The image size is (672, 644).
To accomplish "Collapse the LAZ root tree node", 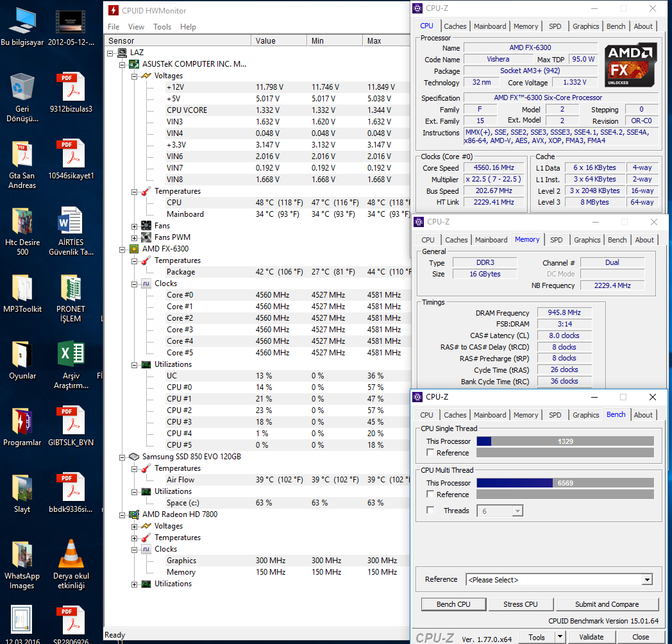I will 110,53.
